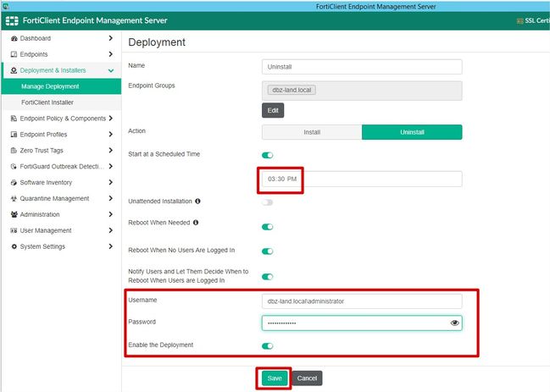The height and width of the screenshot is (392, 550).
Task: Expand the Endpoint Profiles chevron
Action: click(111, 134)
